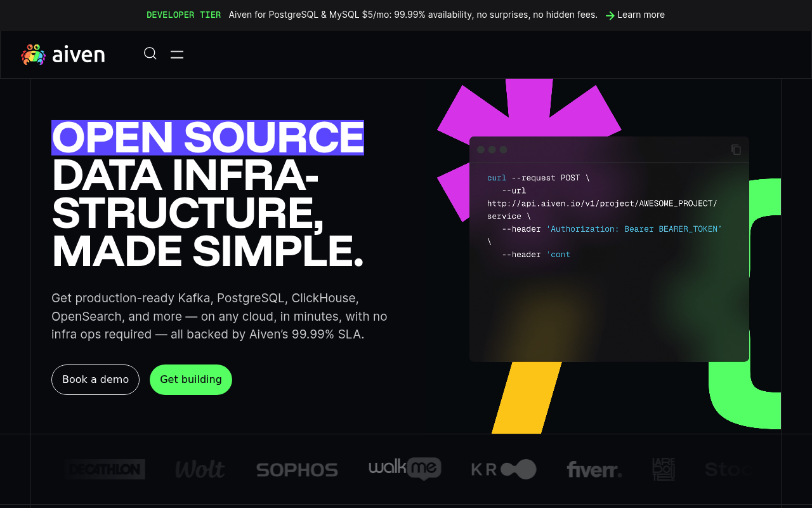This screenshot has width=812, height=508.
Task: Click the Wolt customer logo
Action: [200, 469]
